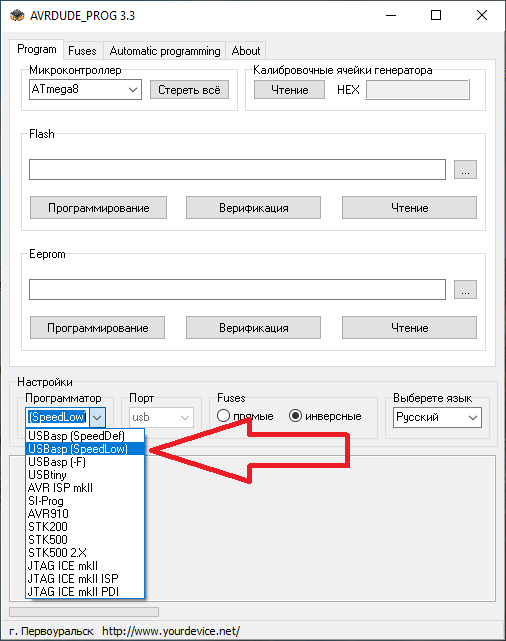The width and height of the screenshot is (506, 641).
Task: Click Чтение in calibration cells group
Action: click(289, 90)
